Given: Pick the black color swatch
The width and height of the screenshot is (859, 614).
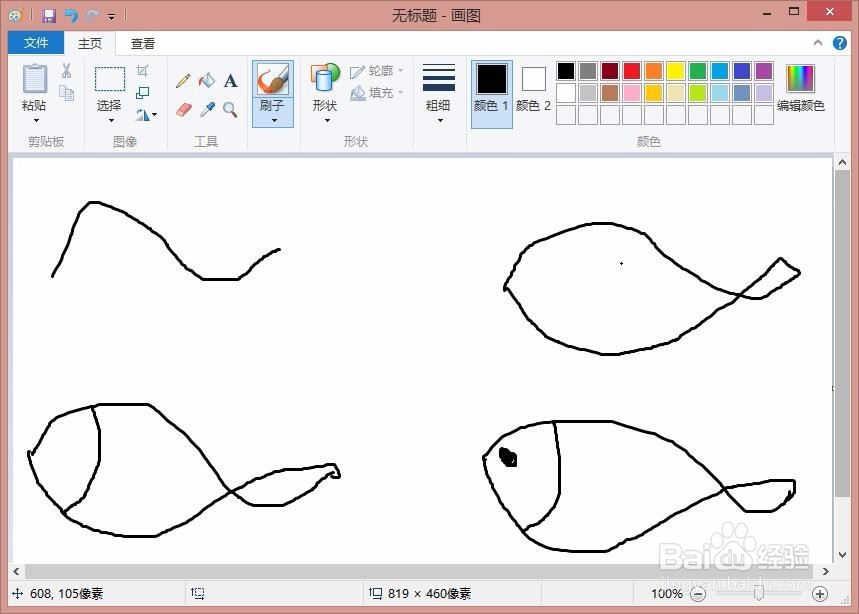Looking at the screenshot, I should pos(566,71).
